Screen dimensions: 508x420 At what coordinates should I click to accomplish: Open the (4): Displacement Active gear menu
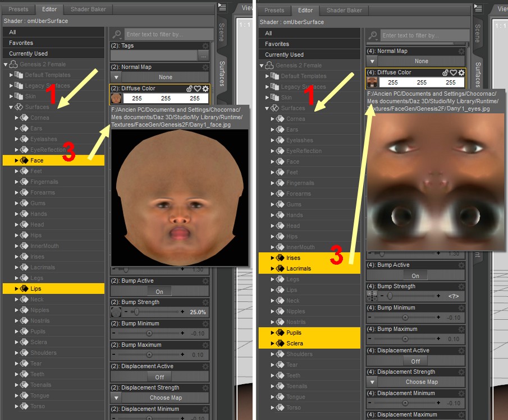[x=461, y=350]
